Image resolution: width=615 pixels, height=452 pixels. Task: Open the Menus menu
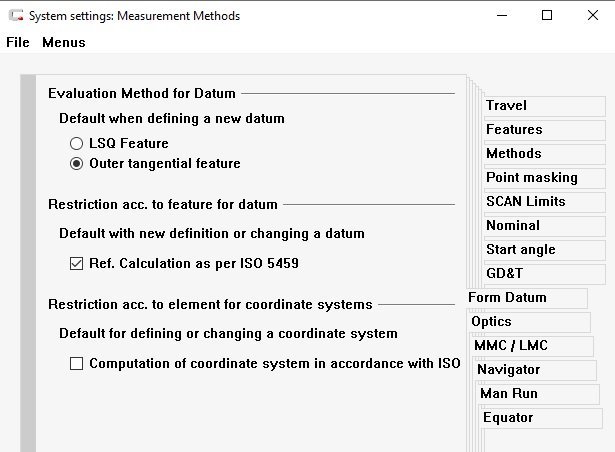coord(64,43)
